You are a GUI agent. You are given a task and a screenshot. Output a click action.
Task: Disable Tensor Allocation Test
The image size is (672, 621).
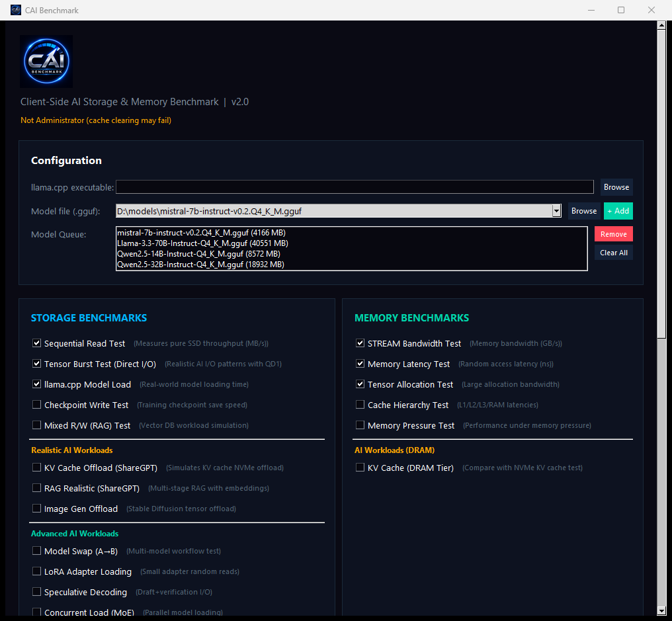(360, 384)
